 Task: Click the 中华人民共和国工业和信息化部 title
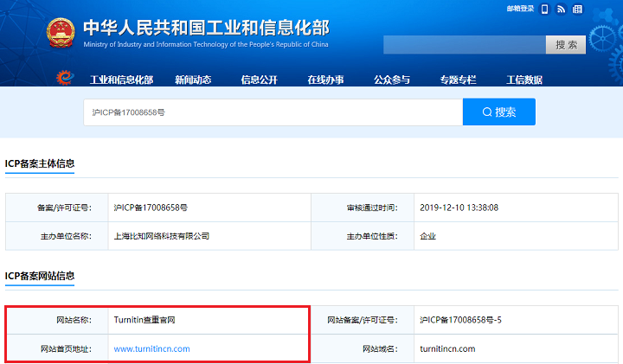pyautogui.click(x=206, y=28)
